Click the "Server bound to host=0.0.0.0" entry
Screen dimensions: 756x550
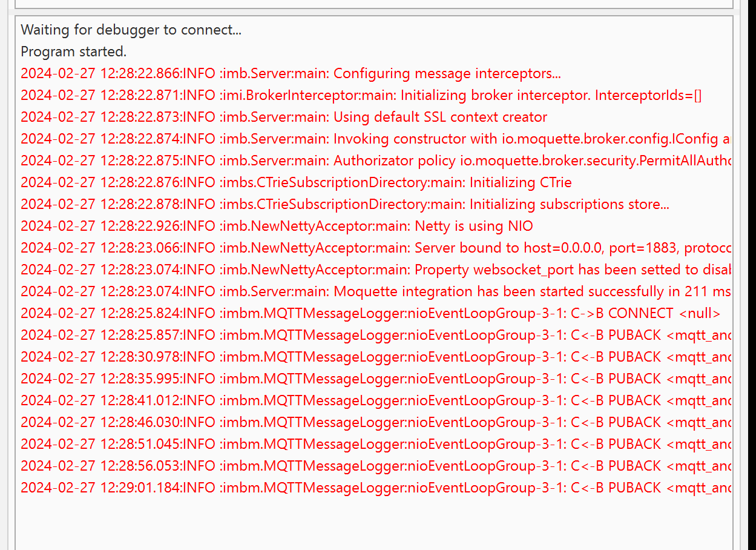click(375, 248)
